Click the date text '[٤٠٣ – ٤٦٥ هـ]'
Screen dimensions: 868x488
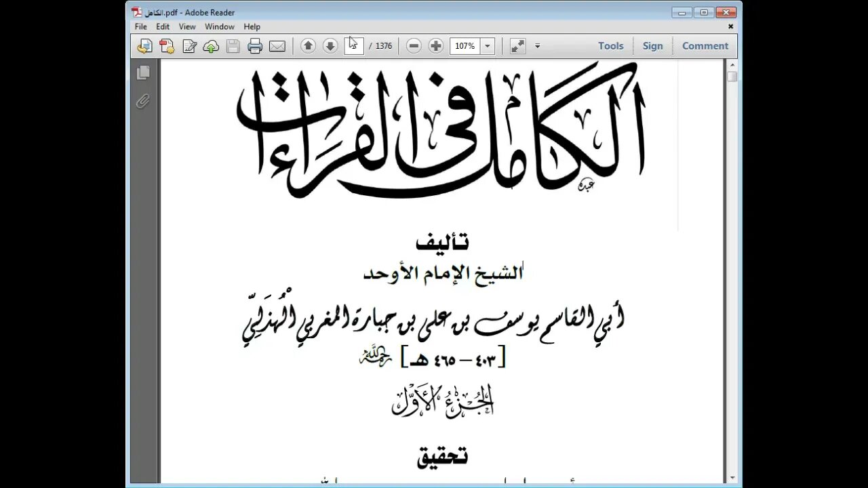click(454, 358)
